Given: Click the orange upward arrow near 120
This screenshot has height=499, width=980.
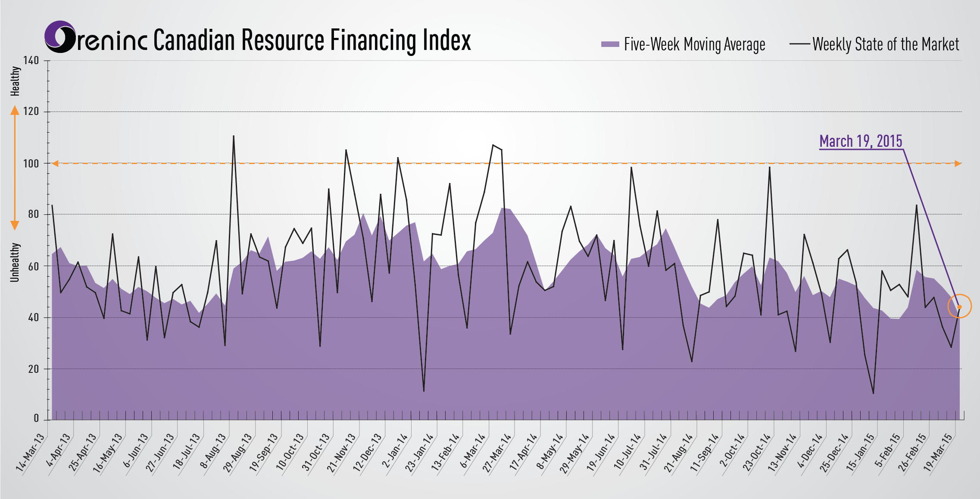Looking at the screenshot, I should [x=15, y=111].
